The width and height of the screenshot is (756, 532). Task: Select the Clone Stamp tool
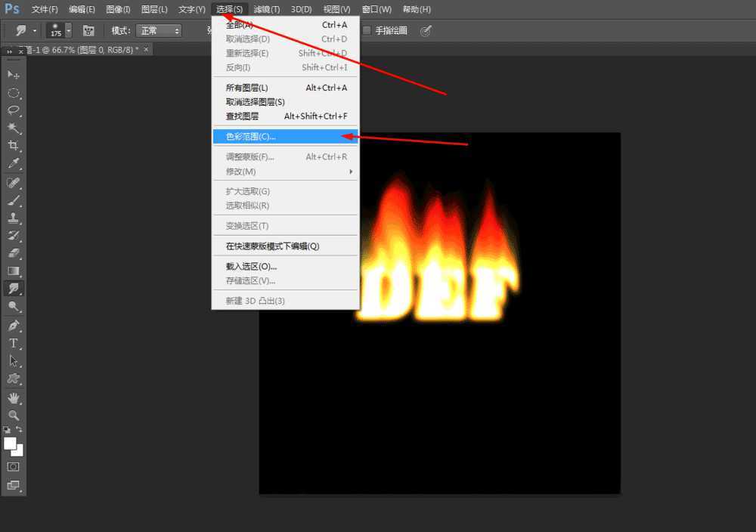13,218
